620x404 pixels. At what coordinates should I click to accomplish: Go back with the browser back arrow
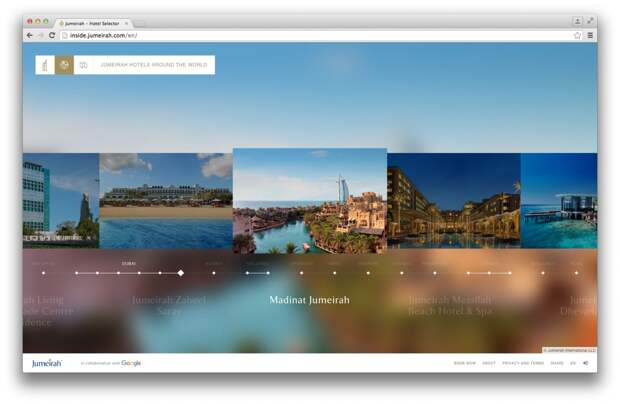[30, 35]
